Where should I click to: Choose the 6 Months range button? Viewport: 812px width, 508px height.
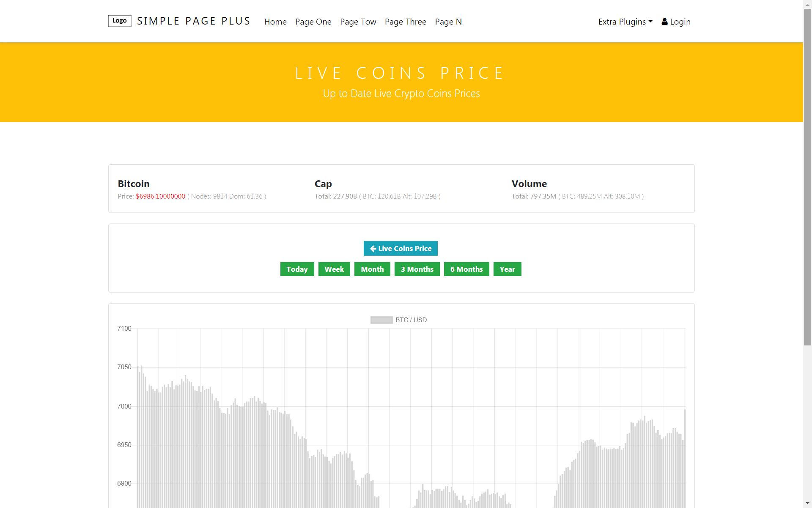pyautogui.click(x=466, y=269)
